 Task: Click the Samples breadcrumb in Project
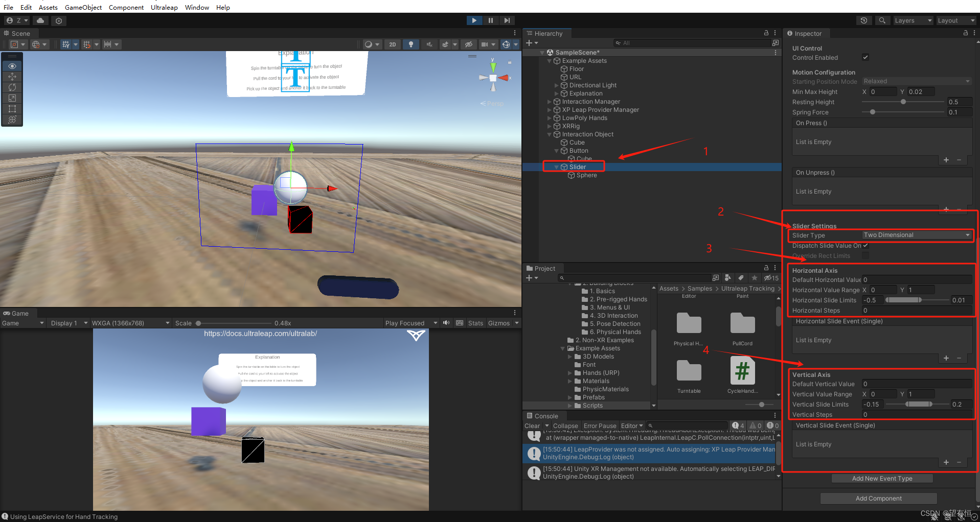coord(699,289)
